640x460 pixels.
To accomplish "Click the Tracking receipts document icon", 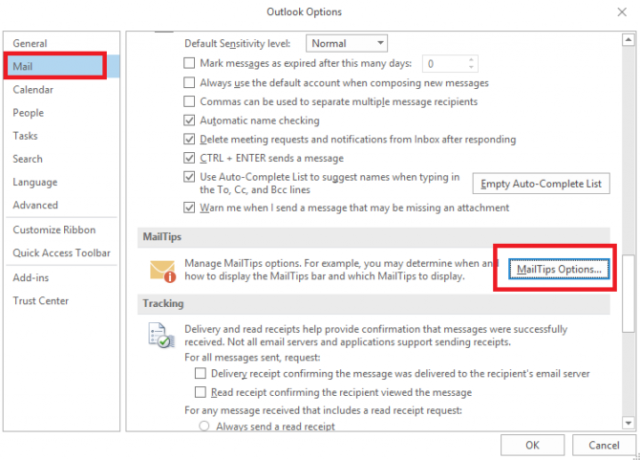I will click(161, 336).
